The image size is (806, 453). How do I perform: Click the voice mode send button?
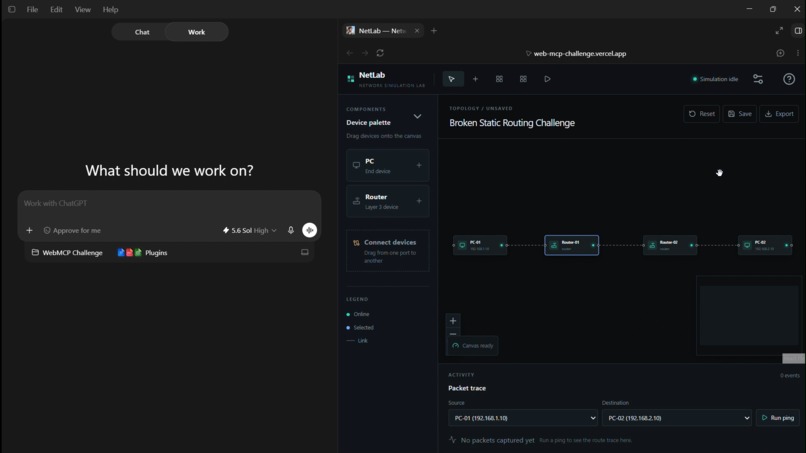coord(309,230)
